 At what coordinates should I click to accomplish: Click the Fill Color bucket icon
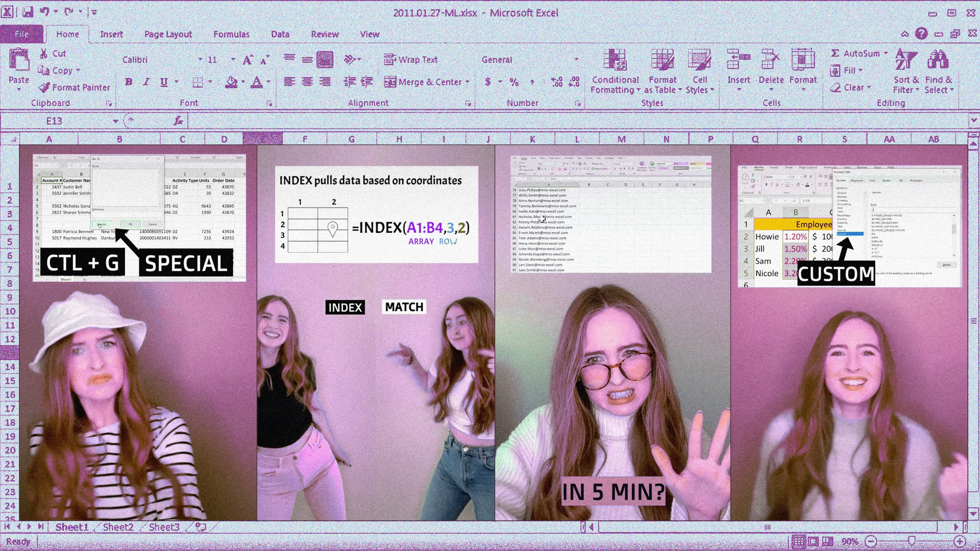(x=231, y=82)
